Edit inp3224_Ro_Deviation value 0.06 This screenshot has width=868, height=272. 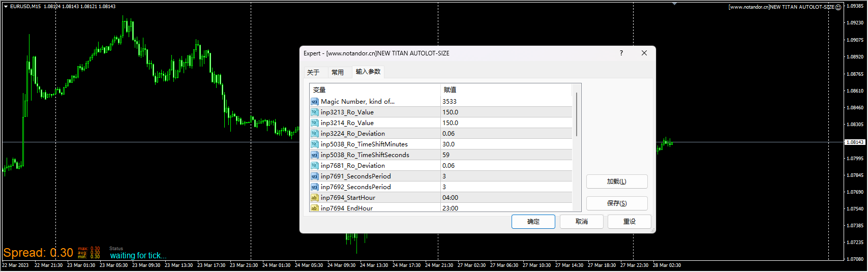tap(506, 134)
